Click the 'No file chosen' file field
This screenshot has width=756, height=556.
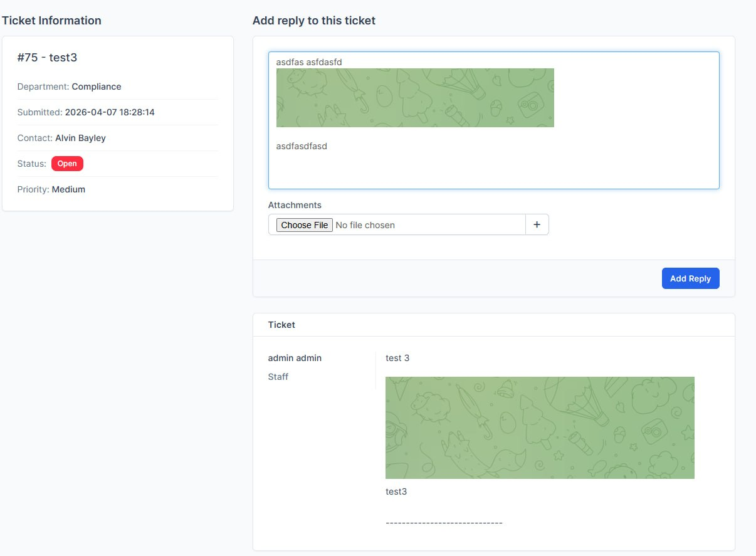click(365, 225)
